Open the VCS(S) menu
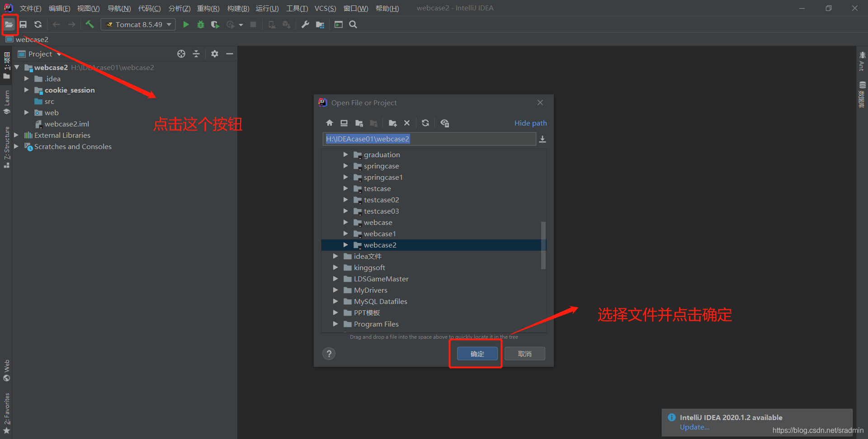Viewport: 868px width, 439px height. [325, 8]
